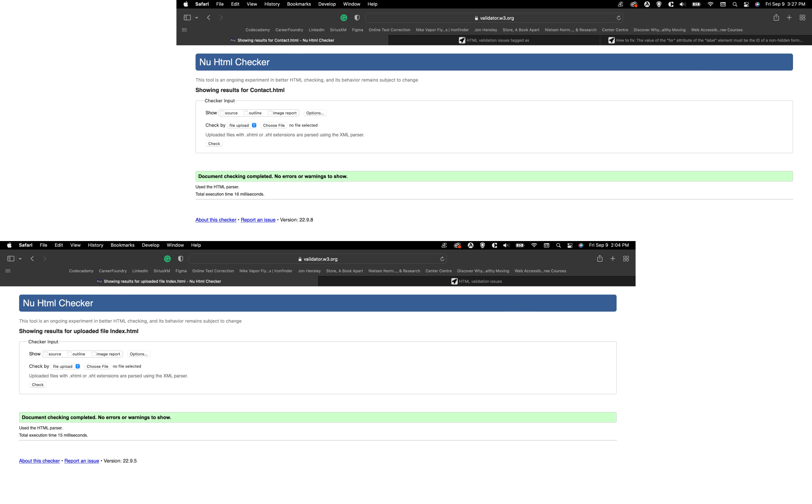Click the 'Check' button to validate HTML
812x504 pixels.
(214, 144)
